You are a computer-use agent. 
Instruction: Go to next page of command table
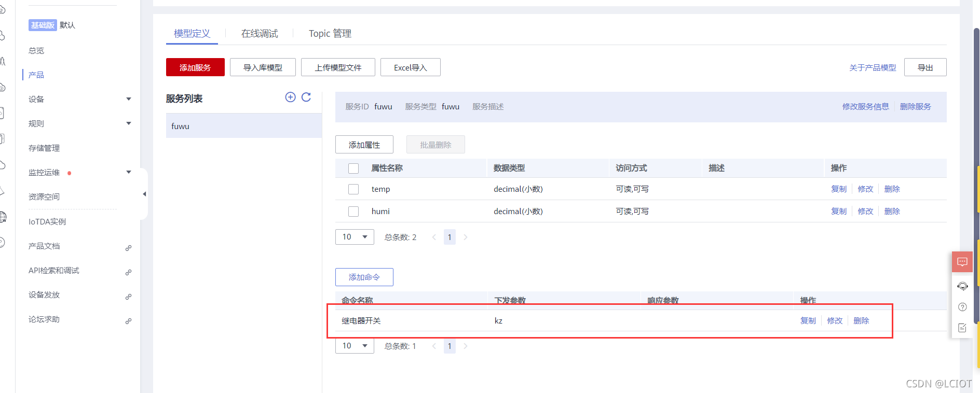(x=466, y=346)
